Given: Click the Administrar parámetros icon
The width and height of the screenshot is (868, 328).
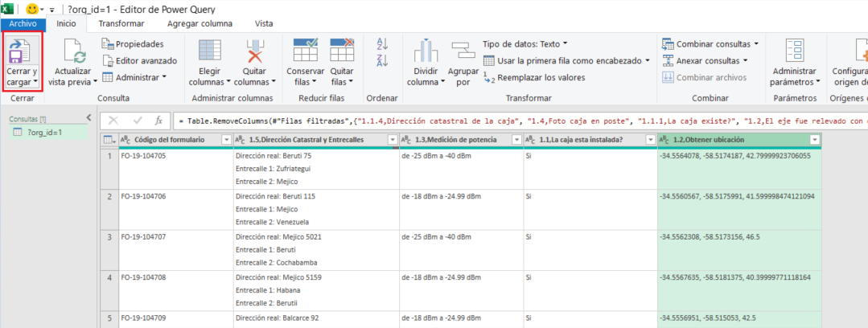Looking at the screenshot, I should [794, 51].
